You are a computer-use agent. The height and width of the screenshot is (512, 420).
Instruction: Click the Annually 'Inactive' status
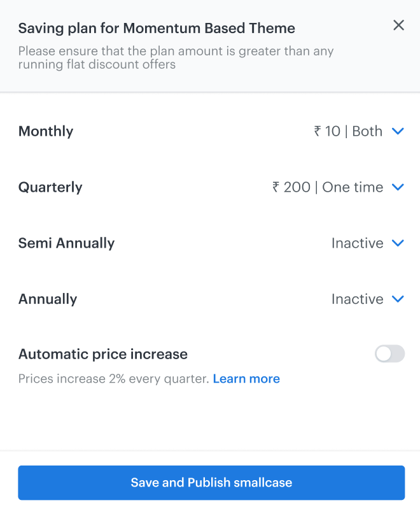[357, 299]
